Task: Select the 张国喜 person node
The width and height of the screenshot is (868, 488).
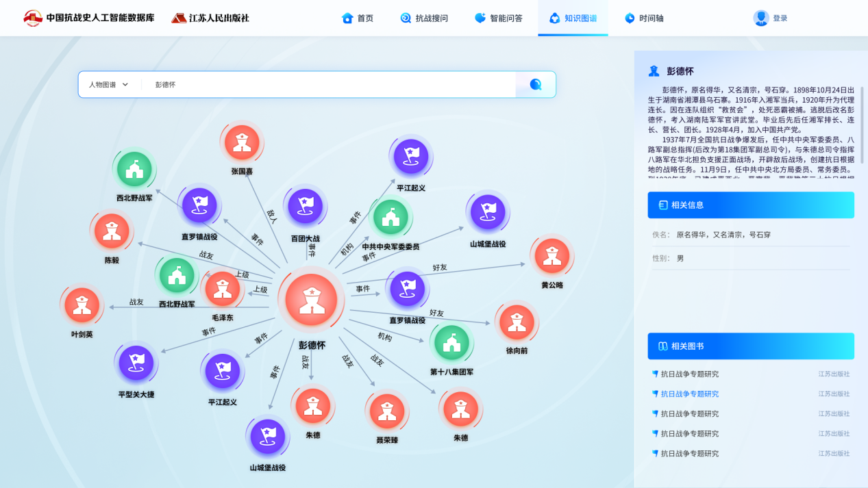Action: click(241, 142)
